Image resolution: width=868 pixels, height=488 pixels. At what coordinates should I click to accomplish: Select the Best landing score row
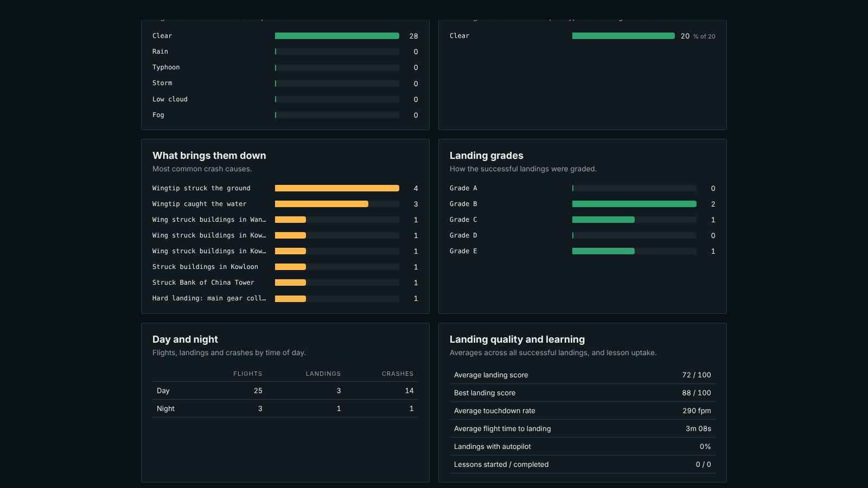point(583,393)
